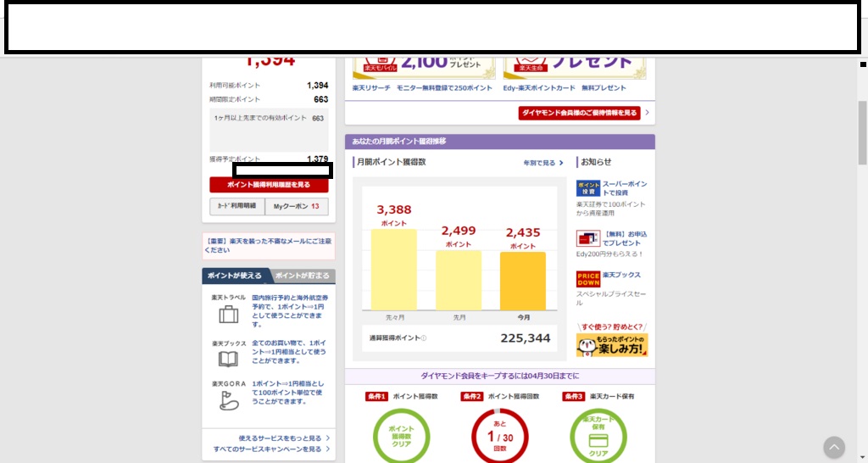Open the 楽天トラベル suitcase icon
The image size is (868, 463).
click(x=228, y=314)
